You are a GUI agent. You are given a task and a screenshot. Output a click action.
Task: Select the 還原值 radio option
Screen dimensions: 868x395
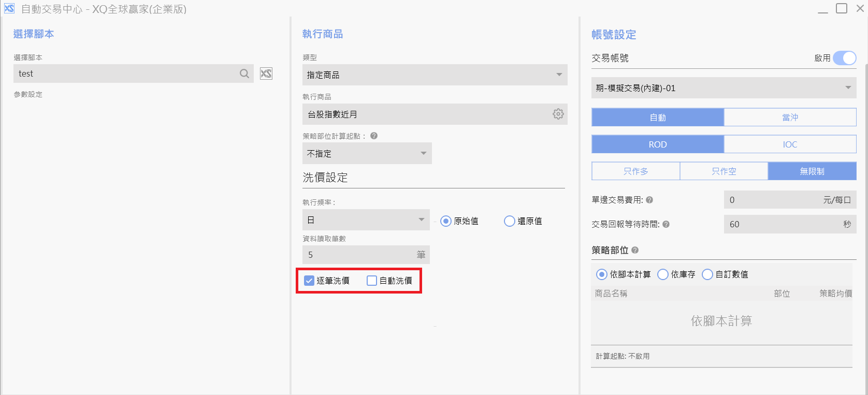[510, 221]
